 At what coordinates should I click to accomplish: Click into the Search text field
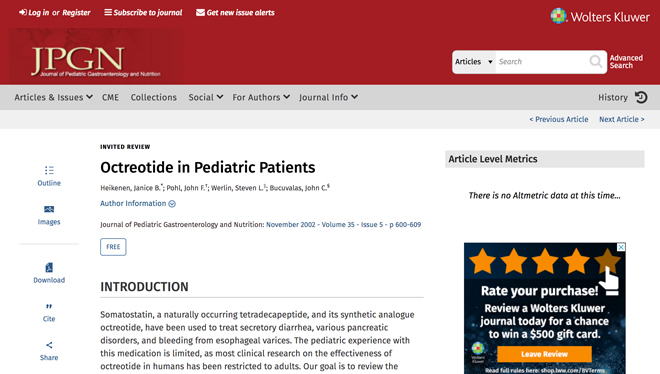coord(543,62)
